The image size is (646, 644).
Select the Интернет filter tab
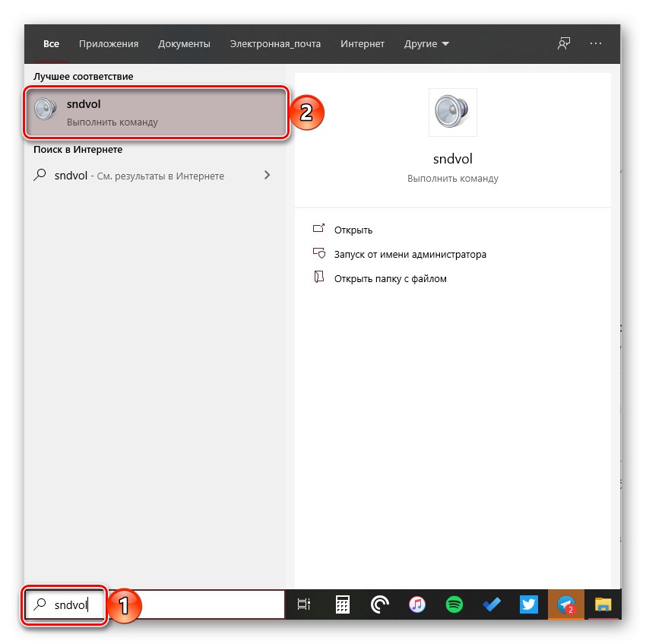363,43
